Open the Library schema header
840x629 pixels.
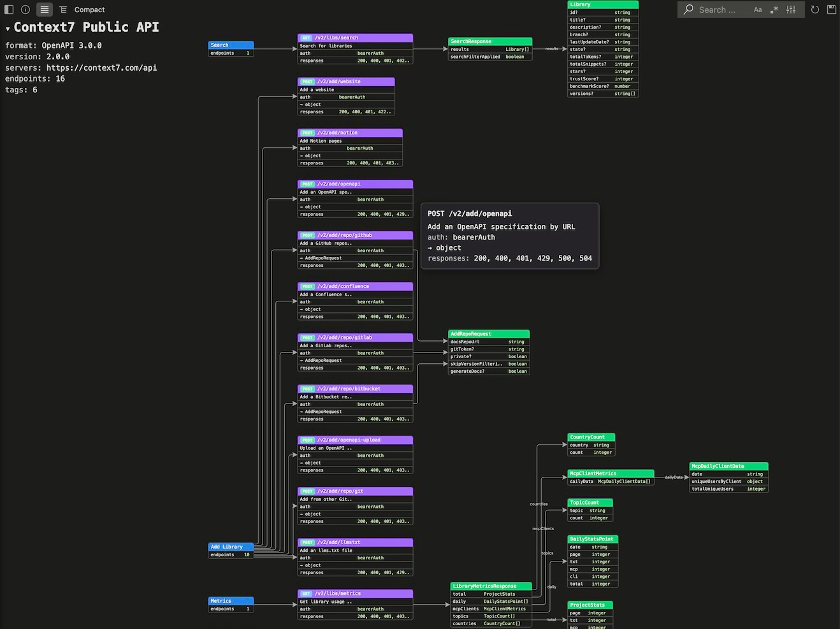click(603, 4)
